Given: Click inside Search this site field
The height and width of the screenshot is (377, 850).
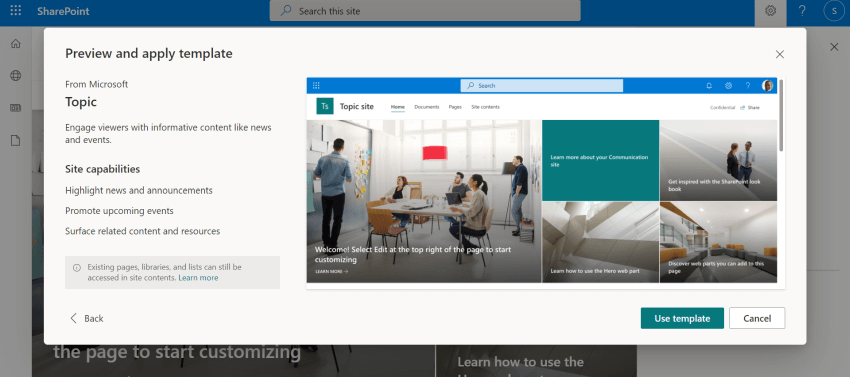Looking at the screenshot, I should click(x=425, y=11).
